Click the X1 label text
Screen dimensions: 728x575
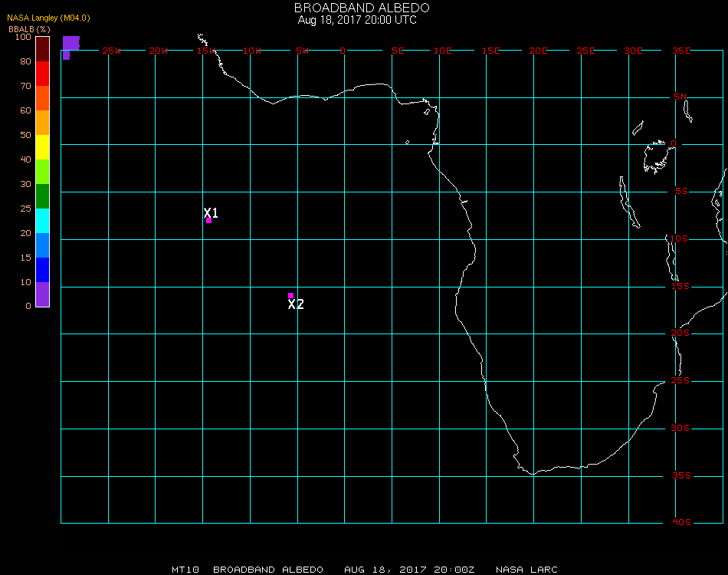click(211, 212)
